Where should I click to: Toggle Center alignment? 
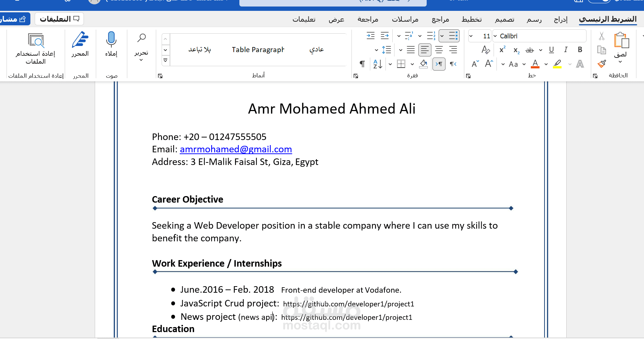[439, 50]
